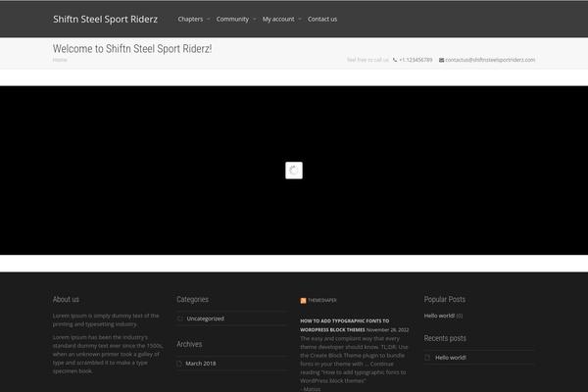
Task: Click the Recents posts heading
Action: click(x=445, y=338)
